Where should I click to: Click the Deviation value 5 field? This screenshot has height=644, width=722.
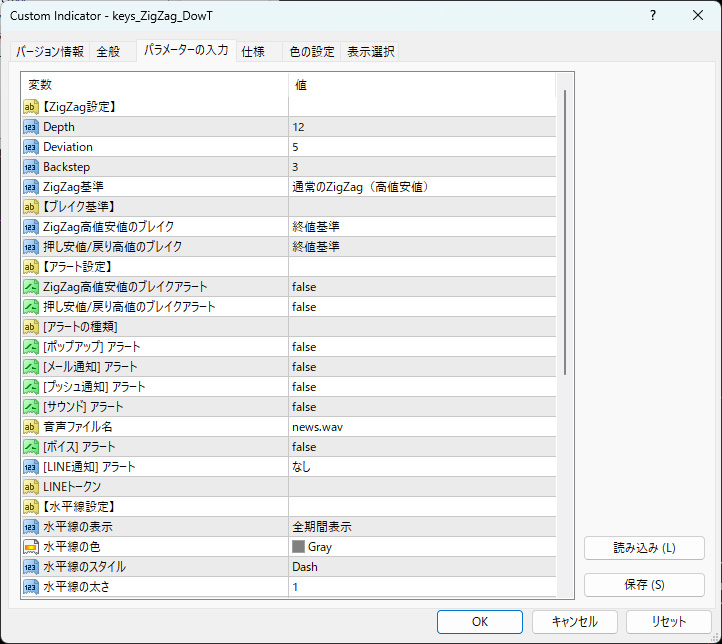click(x=422, y=147)
